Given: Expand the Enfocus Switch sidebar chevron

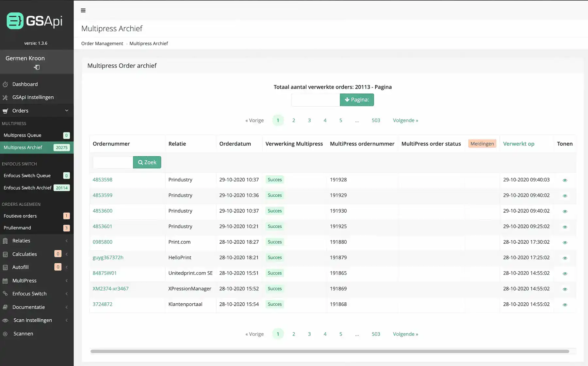Looking at the screenshot, I should coord(67,294).
